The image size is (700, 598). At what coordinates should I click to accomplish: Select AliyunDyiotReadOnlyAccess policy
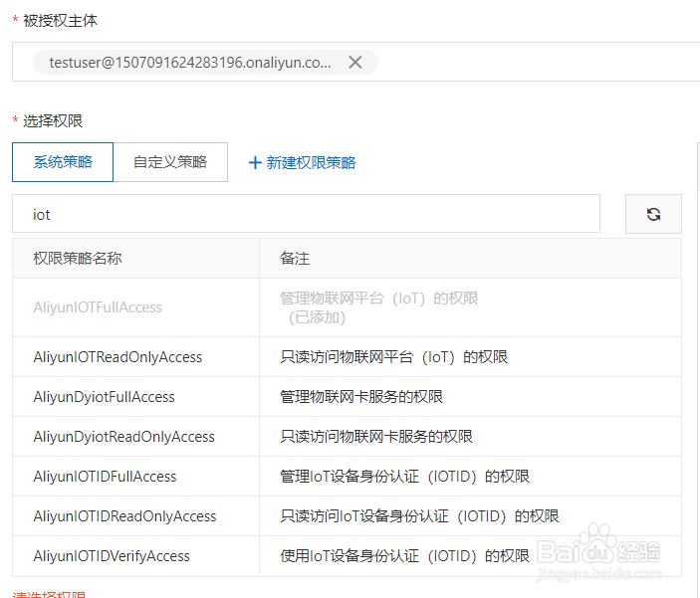[123, 437]
